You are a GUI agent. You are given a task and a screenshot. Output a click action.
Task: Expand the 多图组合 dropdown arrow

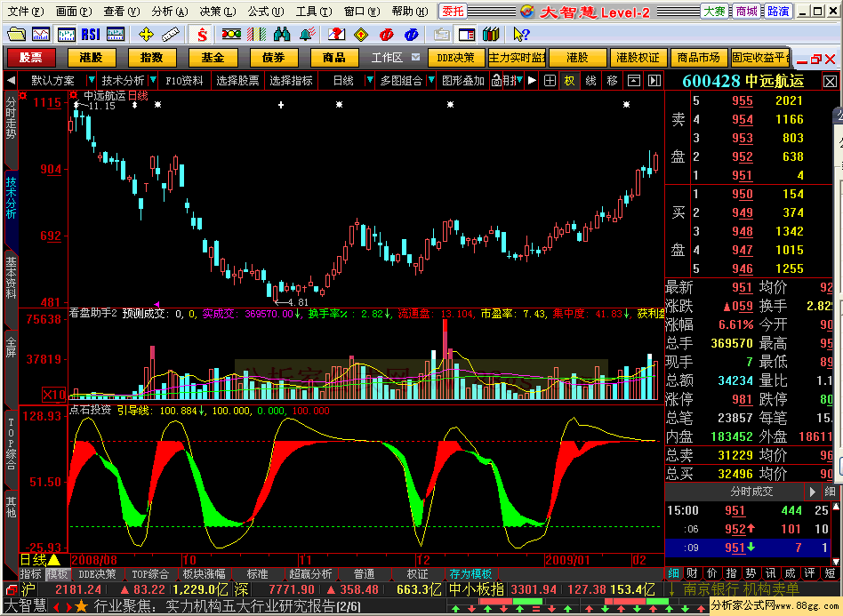pos(430,81)
